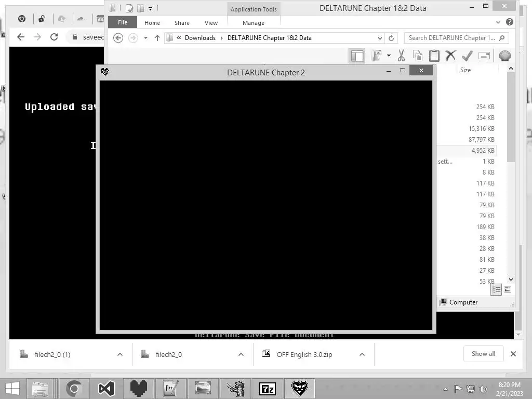Viewport: 532px width, 399px height.
Task: Open the folder options dropdown arrow
Action: pos(389,55)
